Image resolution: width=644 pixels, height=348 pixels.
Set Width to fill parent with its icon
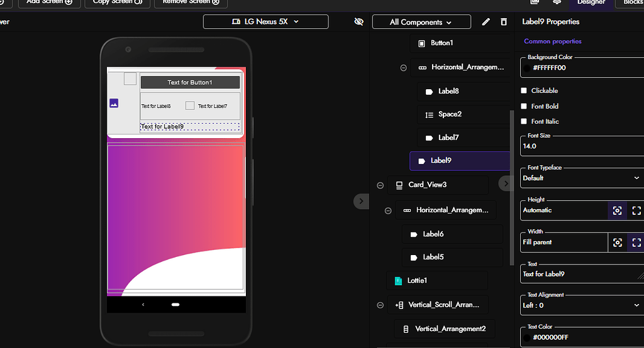point(636,242)
